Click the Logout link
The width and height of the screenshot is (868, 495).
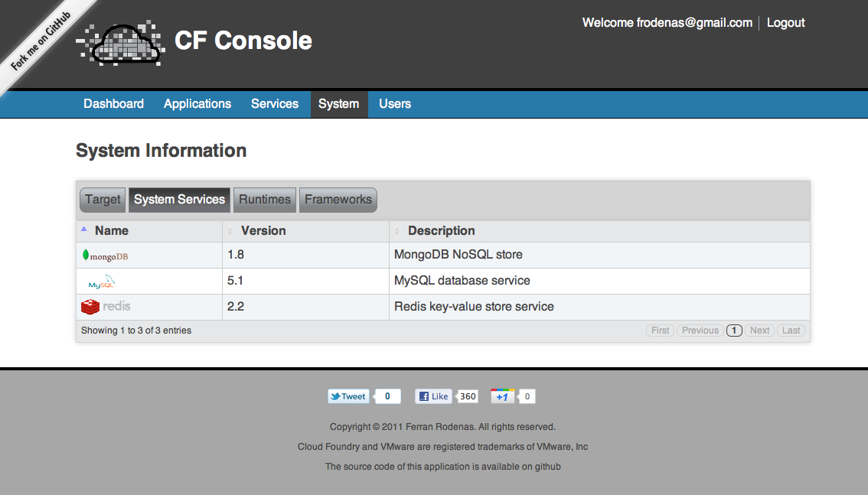pyautogui.click(x=785, y=23)
